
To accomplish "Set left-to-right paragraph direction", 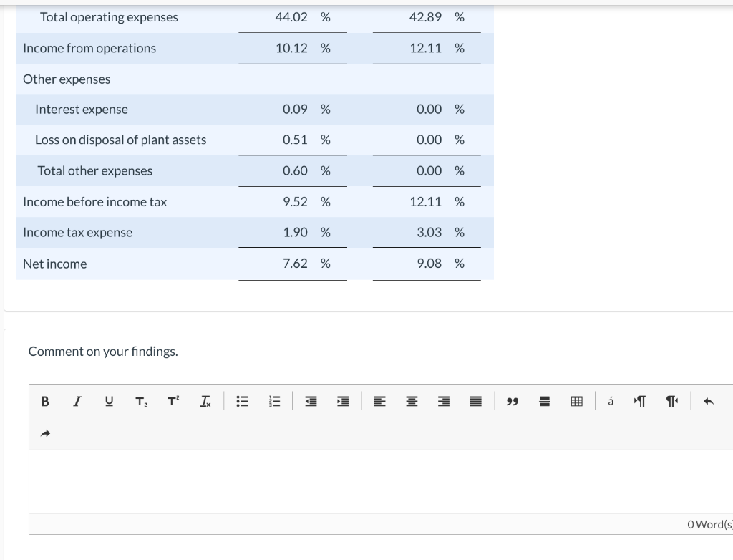I will point(639,401).
